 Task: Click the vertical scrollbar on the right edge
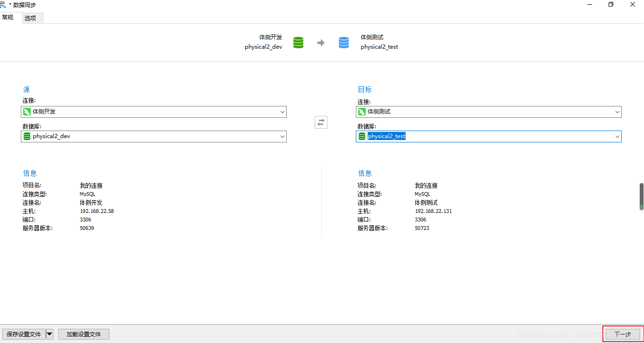(641, 196)
